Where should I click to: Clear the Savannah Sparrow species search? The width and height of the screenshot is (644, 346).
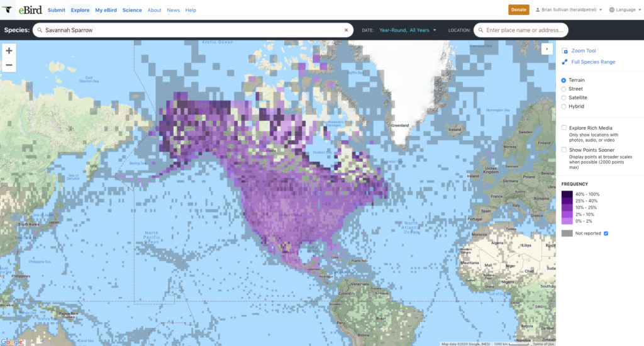pyautogui.click(x=347, y=30)
